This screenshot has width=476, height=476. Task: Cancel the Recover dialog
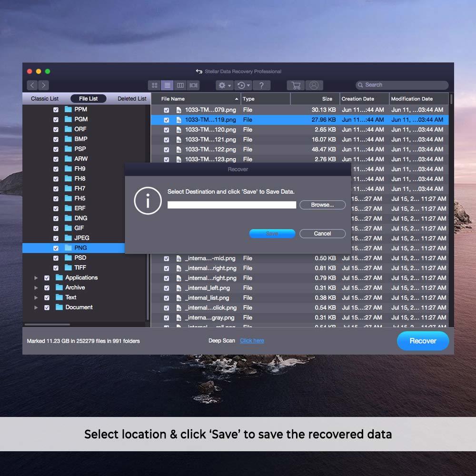pyautogui.click(x=322, y=233)
